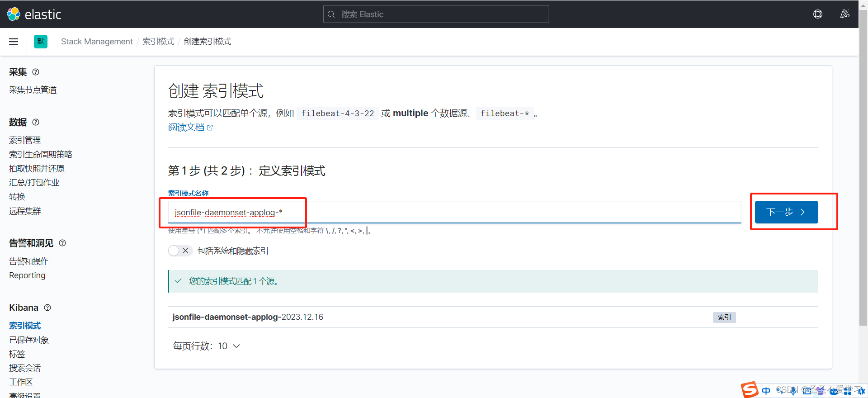Open 转换 in sidebar
868x398 pixels.
pos(17,197)
